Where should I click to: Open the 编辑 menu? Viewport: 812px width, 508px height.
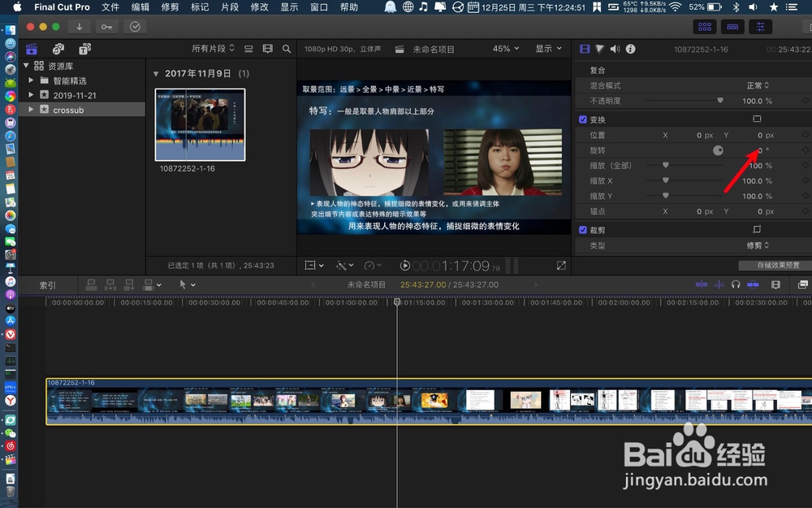[140, 7]
